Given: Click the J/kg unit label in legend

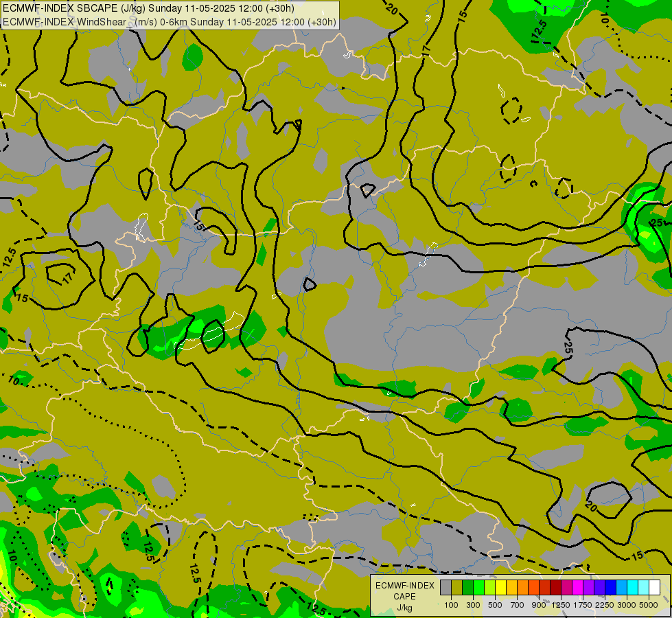Looking at the screenshot, I should [404, 608].
